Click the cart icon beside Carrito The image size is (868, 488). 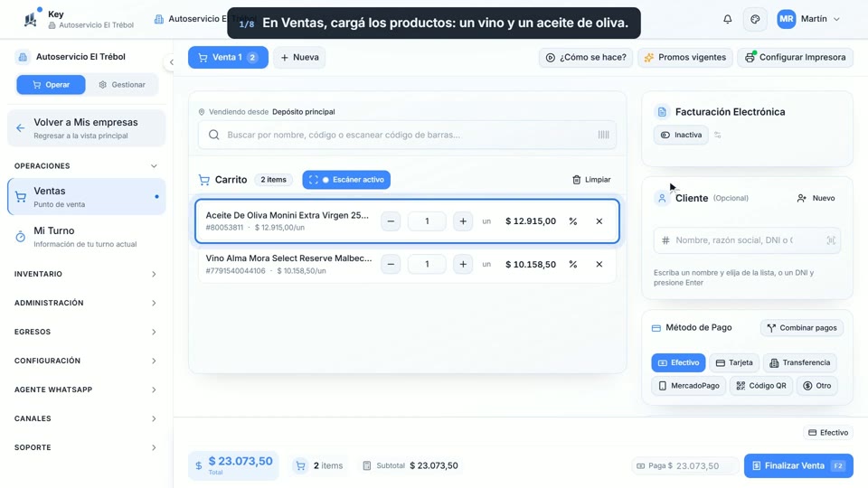(x=203, y=180)
